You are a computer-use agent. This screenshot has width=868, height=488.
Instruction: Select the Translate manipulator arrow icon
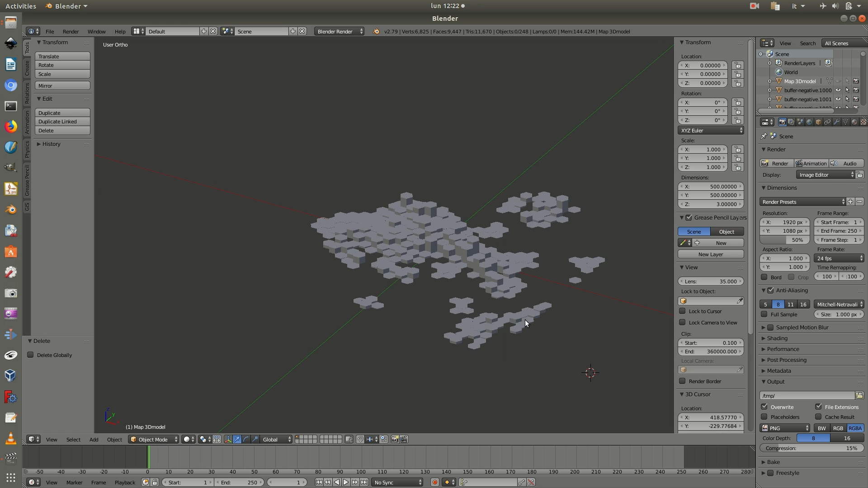(x=237, y=439)
